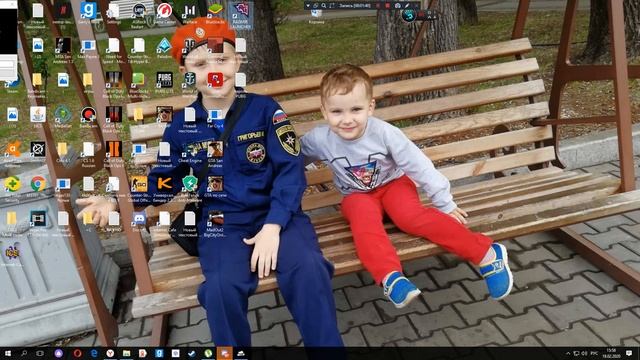Expand the recording toolbar dropdown arrow
The height and width of the screenshot is (360, 640).
pyautogui.click(x=308, y=6)
